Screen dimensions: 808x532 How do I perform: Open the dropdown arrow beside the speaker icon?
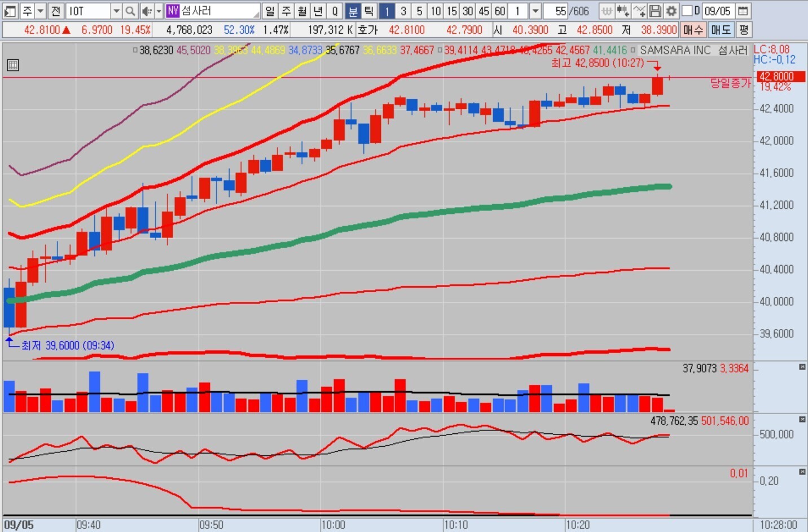click(159, 11)
